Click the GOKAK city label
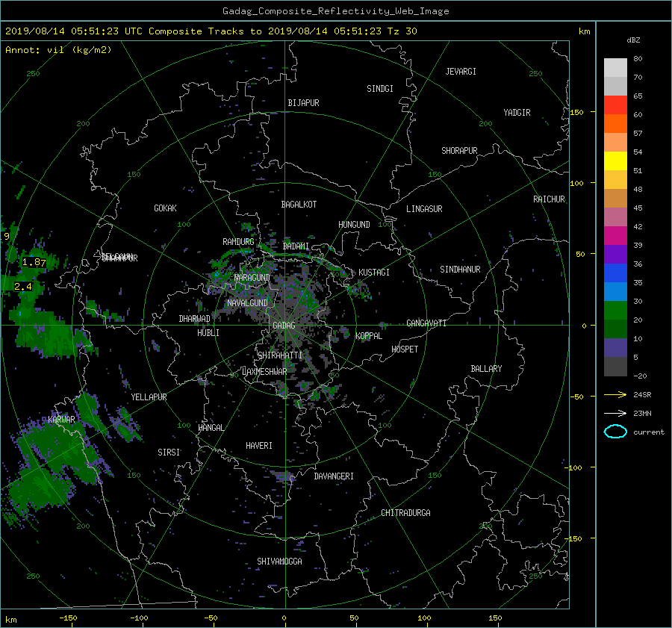 click(165, 208)
